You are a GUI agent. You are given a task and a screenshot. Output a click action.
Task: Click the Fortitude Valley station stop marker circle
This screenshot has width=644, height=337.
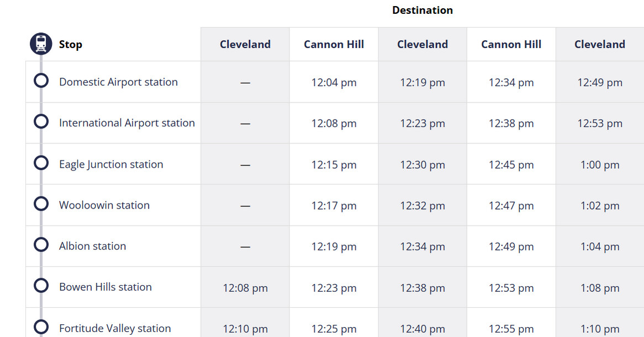pos(41,327)
